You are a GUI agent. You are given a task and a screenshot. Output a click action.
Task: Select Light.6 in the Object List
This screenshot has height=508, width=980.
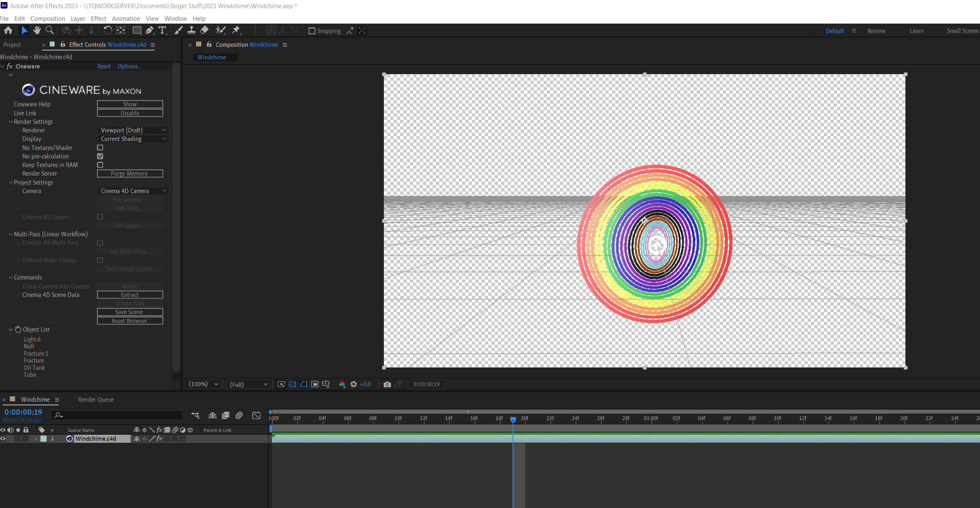(32, 339)
